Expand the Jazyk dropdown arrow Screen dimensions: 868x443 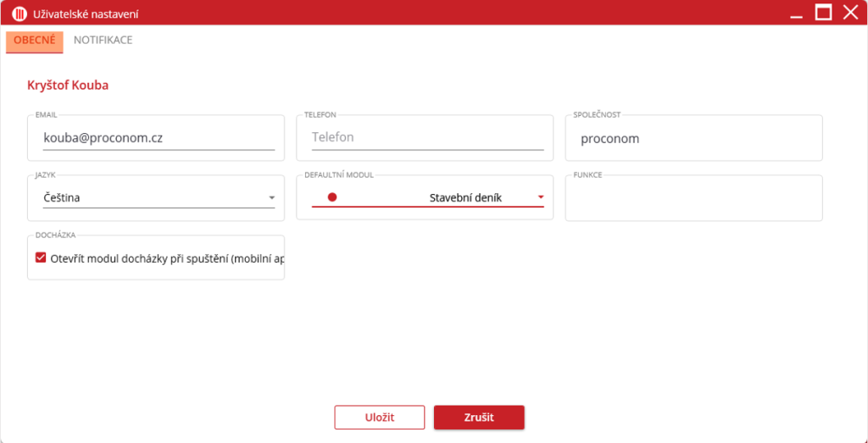[271, 198]
